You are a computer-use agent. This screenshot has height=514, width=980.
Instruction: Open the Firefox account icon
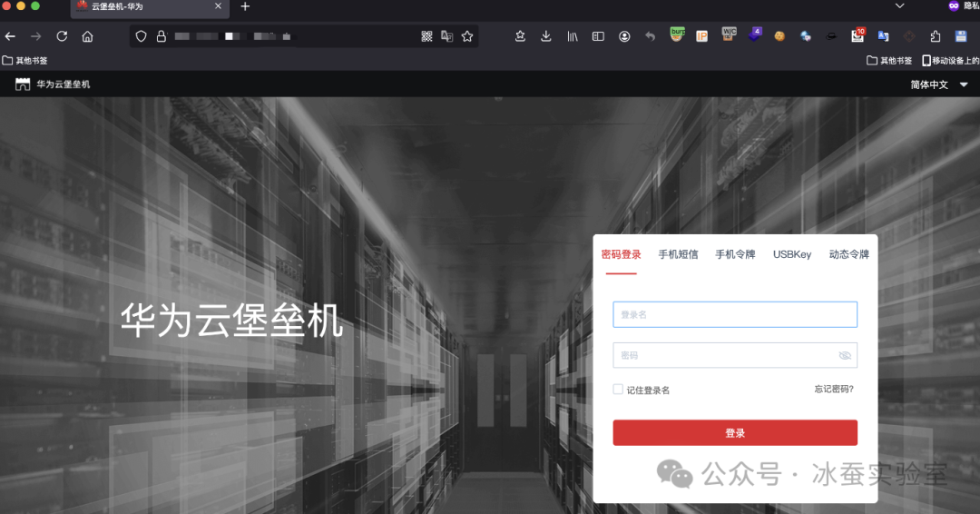pyautogui.click(x=624, y=36)
